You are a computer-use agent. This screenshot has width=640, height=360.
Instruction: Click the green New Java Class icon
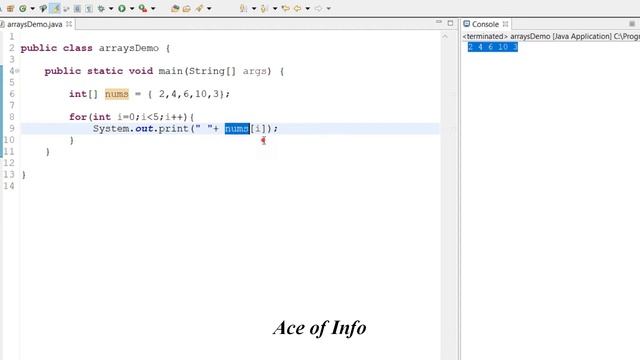23,8
